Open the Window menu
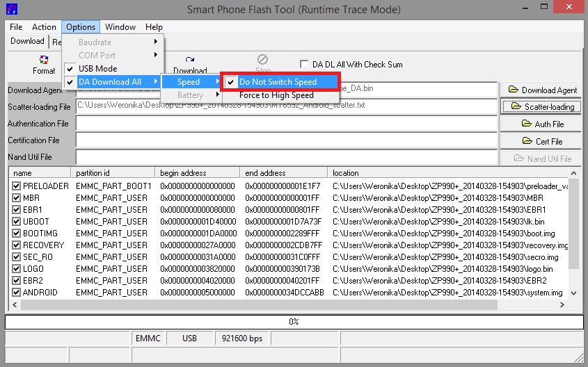Viewport: 588px width, 367px height. coord(120,27)
